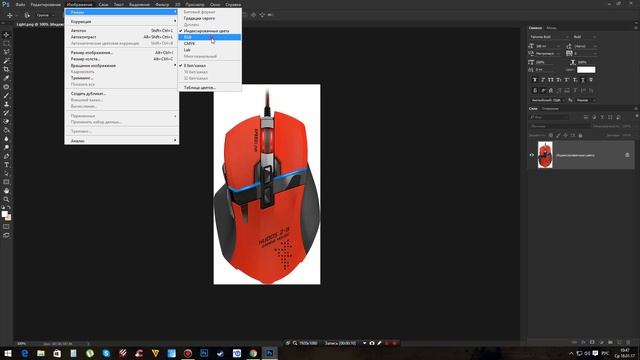Click Автоконтраст menu entry
This screenshot has height=360, width=640.
(122, 37)
